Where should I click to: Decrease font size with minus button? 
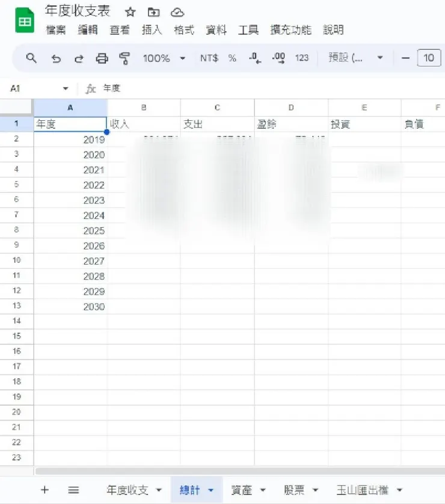pyautogui.click(x=405, y=58)
